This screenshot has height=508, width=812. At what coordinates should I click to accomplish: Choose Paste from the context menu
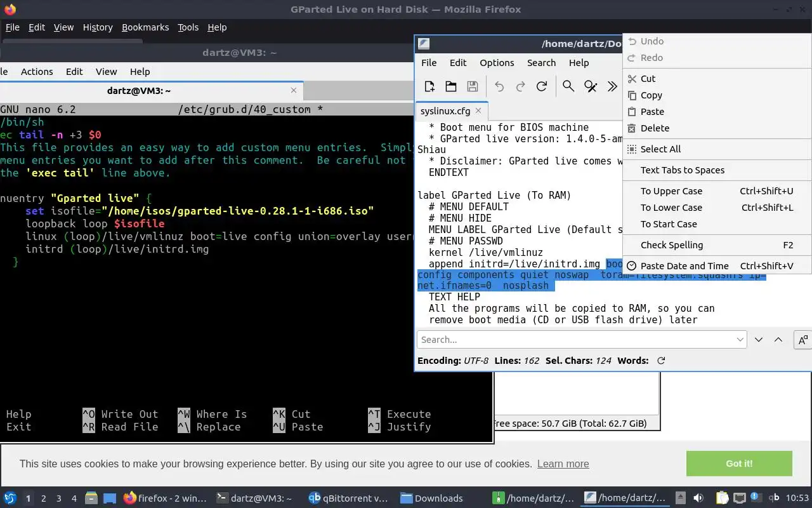coord(717,112)
